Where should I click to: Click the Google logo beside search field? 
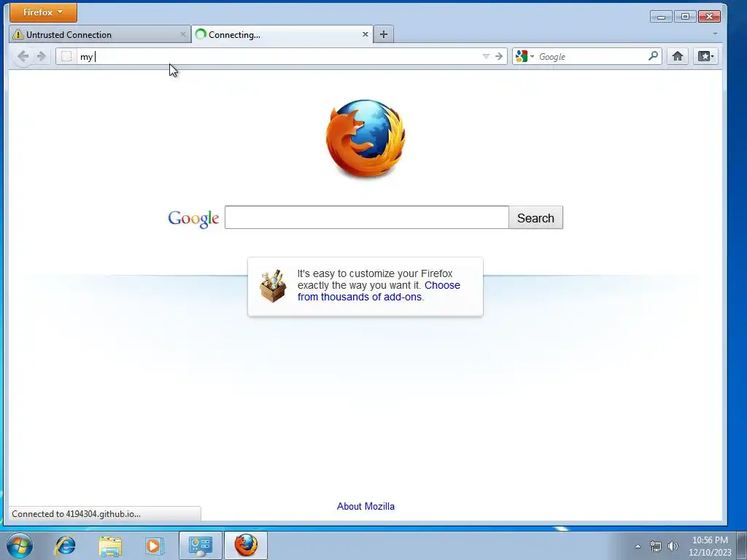(x=193, y=219)
